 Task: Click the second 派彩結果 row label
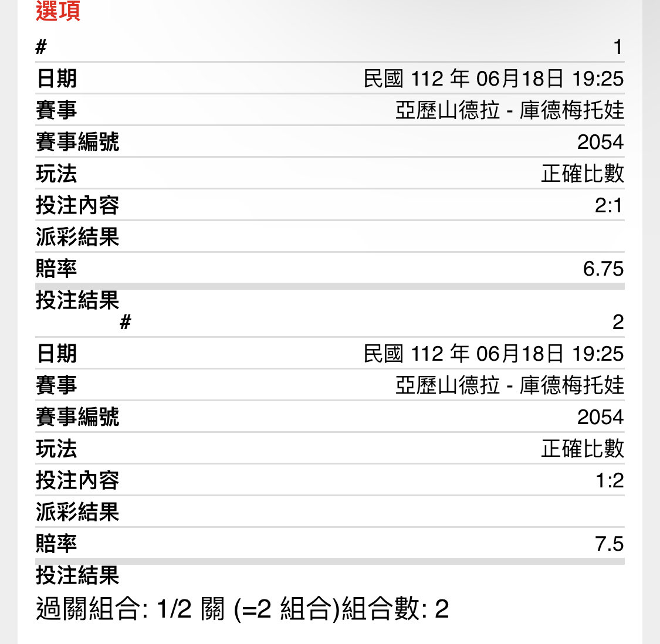(77, 512)
